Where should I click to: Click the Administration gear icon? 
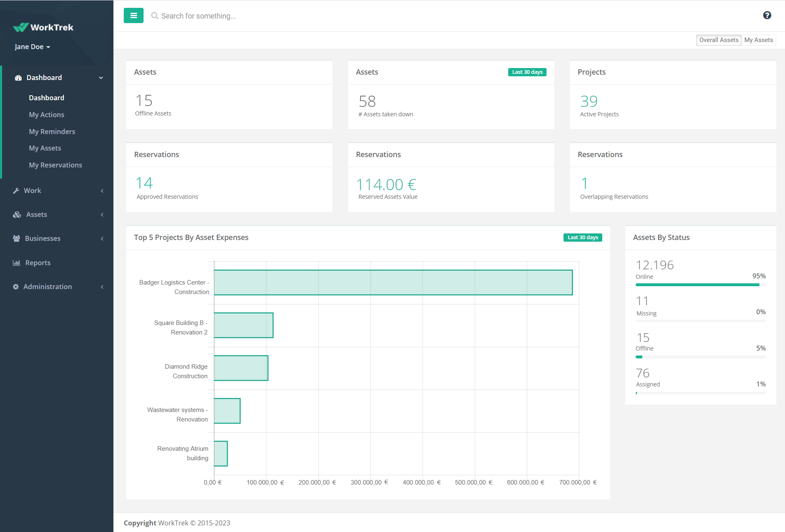(x=16, y=286)
